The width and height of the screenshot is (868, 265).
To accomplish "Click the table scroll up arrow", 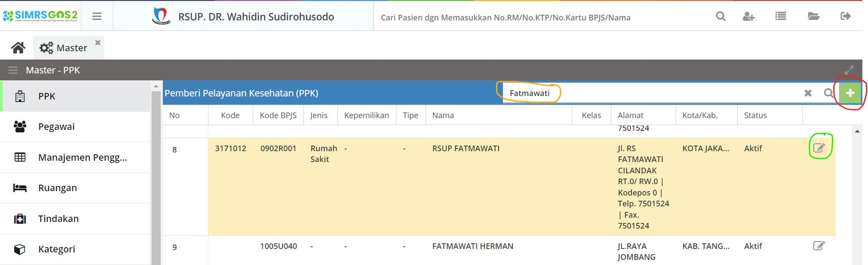I will pyautogui.click(x=857, y=131).
